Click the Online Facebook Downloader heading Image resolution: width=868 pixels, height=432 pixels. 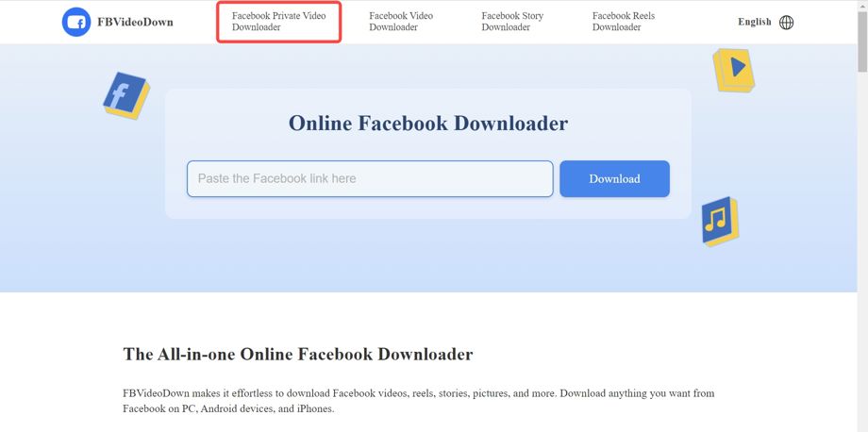coord(428,124)
